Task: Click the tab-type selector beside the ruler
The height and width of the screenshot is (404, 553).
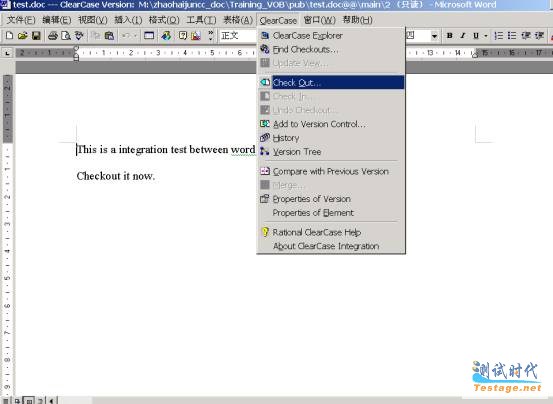Action: point(7,53)
